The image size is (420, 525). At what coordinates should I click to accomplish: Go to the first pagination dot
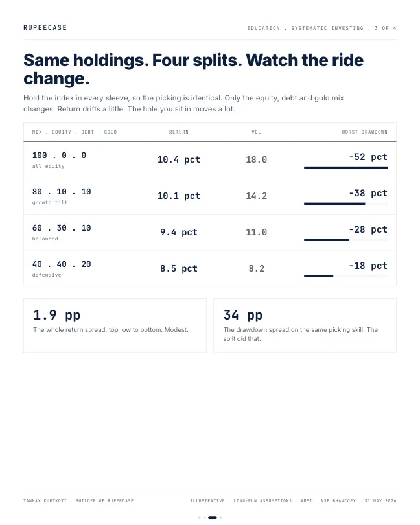click(x=199, y=517)
